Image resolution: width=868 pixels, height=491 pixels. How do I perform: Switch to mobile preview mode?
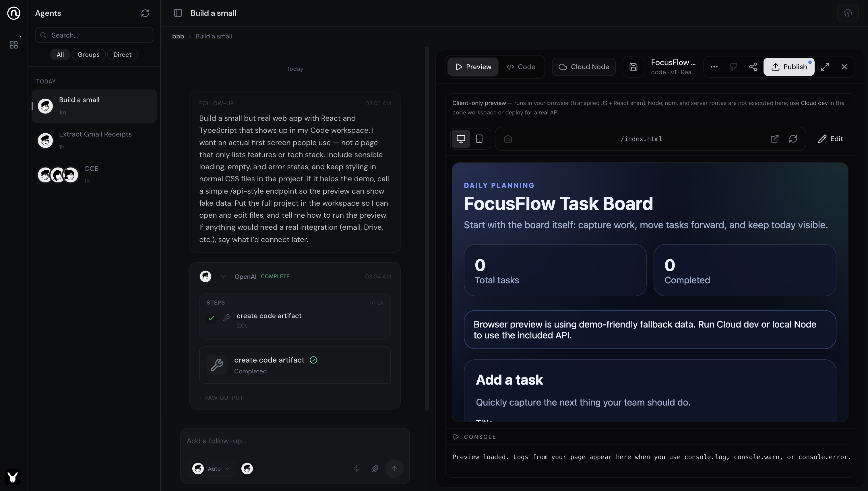(x=479, y=139)
